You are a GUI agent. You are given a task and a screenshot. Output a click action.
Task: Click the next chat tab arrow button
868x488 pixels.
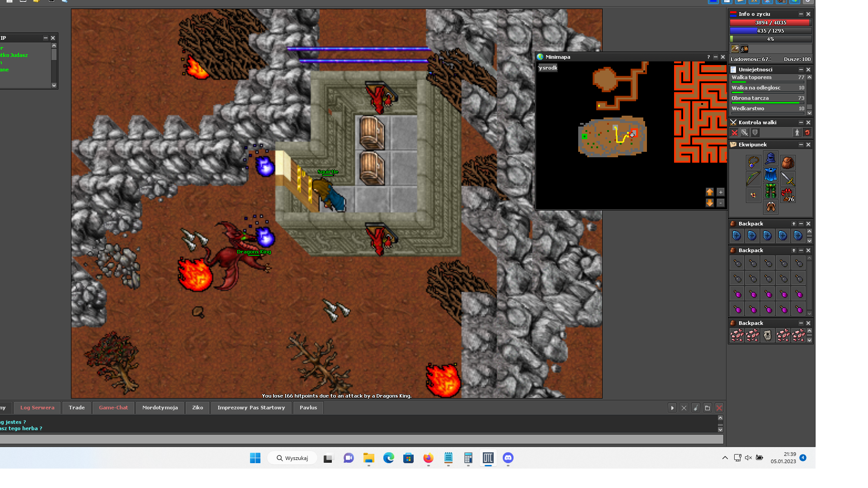[672, 408]
